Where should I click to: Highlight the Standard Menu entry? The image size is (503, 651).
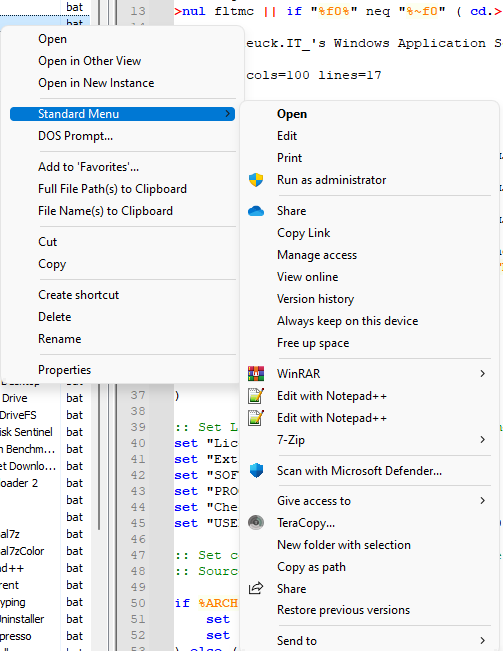coord(122,114)
